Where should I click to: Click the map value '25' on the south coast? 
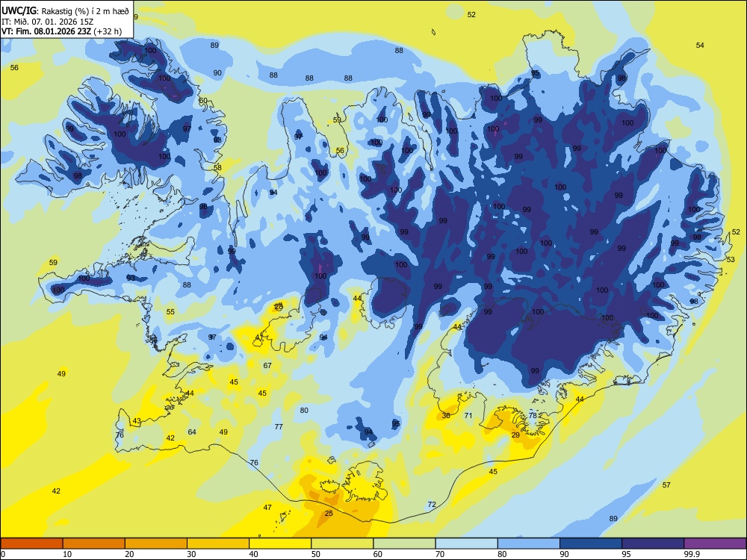[329, 514]
